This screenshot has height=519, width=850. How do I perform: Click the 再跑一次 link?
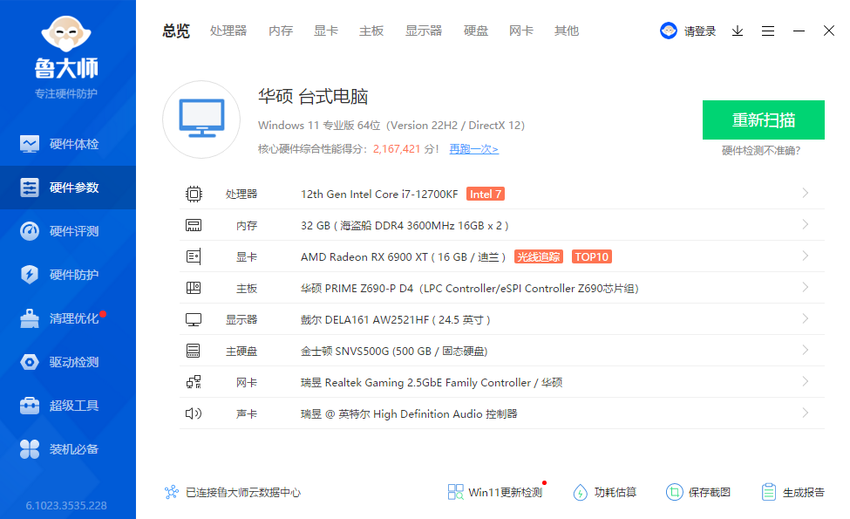tap(474, 149)
